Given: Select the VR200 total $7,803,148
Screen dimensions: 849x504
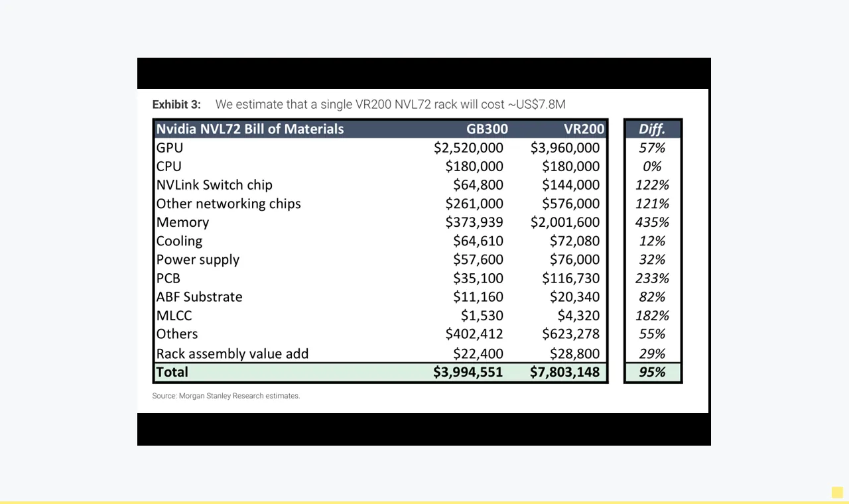Looking at the screenshot, I should pos(565,372).
